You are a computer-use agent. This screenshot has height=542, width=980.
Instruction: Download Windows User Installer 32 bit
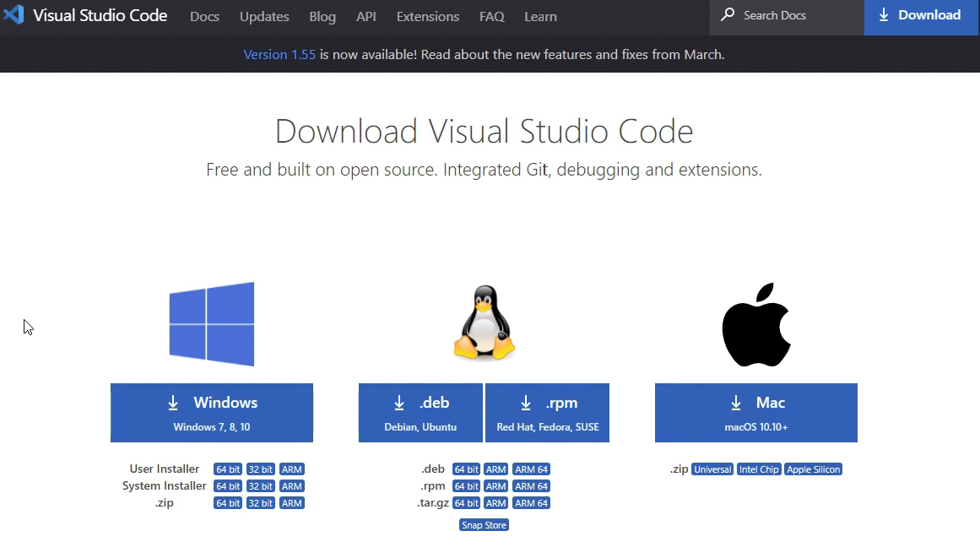point(261,469)
